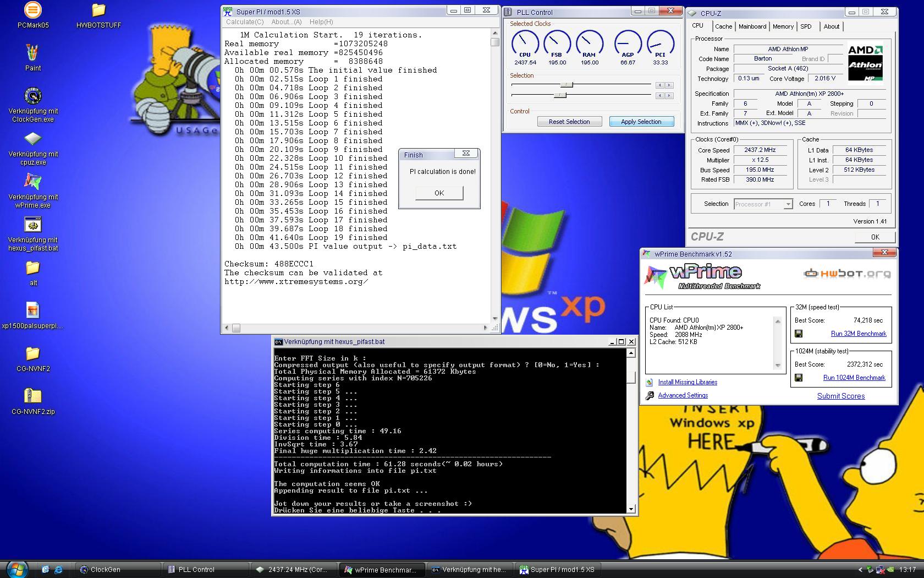The image size is (924, 578).
Task: Click the 2437.24 MHz taskbar button
Action: [x=295, y=570]
